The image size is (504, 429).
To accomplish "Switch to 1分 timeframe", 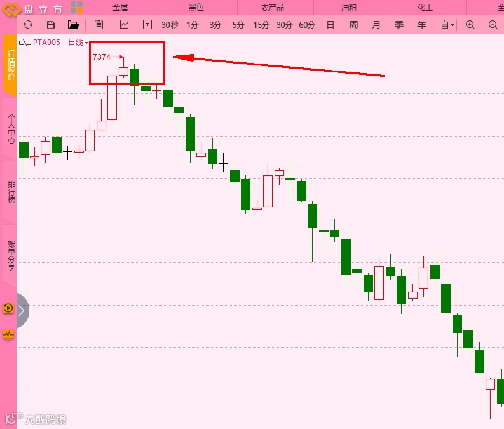I will (193, 25).
